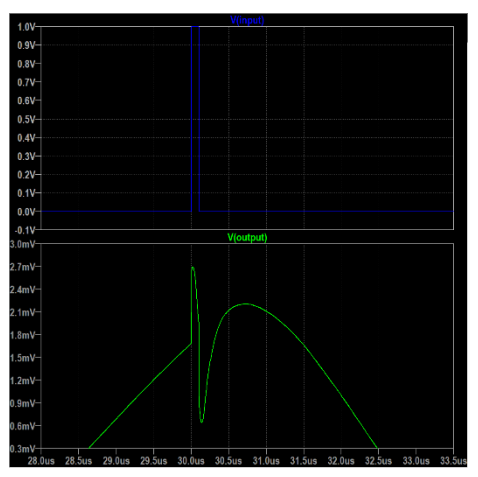The width and height of the screenshot is (478, 477).
Task: Click the 1.0V axis label in upper pane
Action: [x=26, y=27]
